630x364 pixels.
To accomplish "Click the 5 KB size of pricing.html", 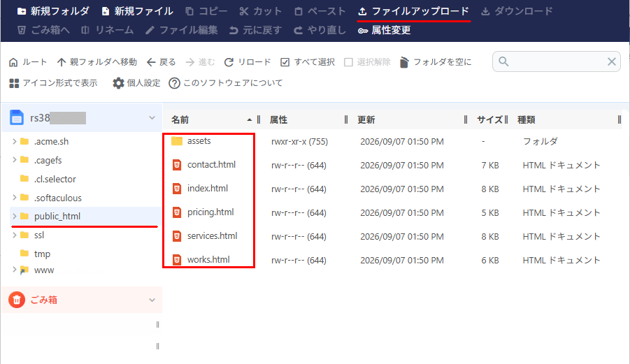I will pyautogui.click(x=489, y=212).
